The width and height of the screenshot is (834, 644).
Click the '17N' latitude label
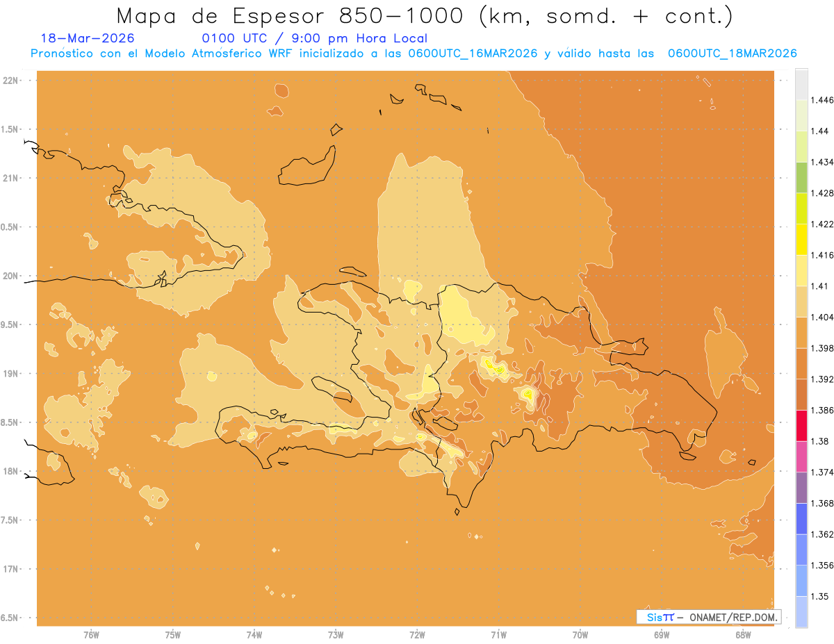click(12, 570)
